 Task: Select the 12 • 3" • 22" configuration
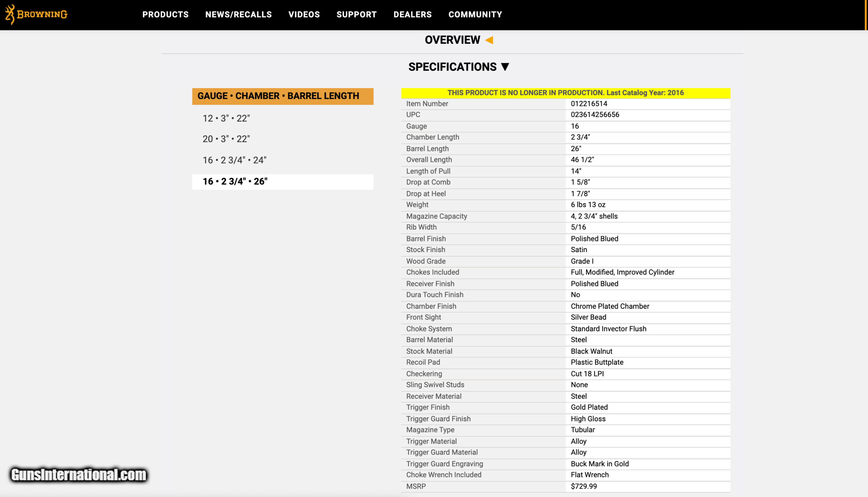[226, 118]
